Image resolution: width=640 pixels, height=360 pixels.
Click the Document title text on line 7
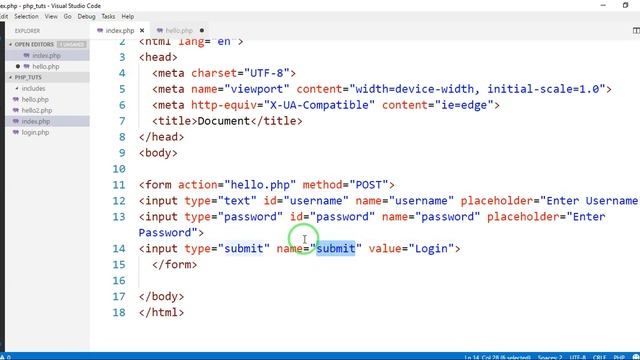tap(224, 121)
